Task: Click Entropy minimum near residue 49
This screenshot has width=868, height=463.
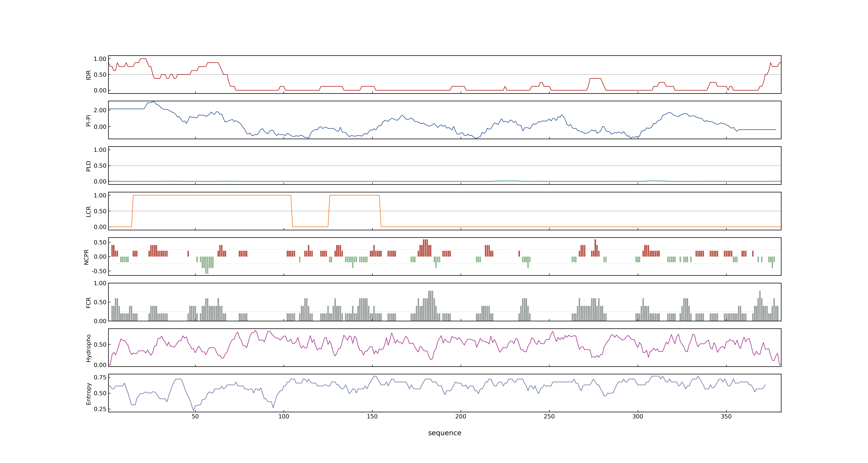Action: pos(193,410)
